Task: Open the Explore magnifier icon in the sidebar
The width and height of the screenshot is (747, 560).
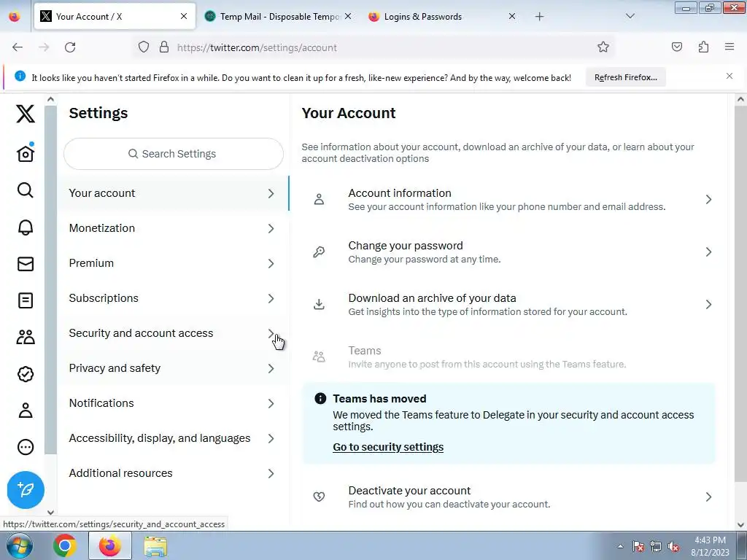Action: (x=26, y=190)
